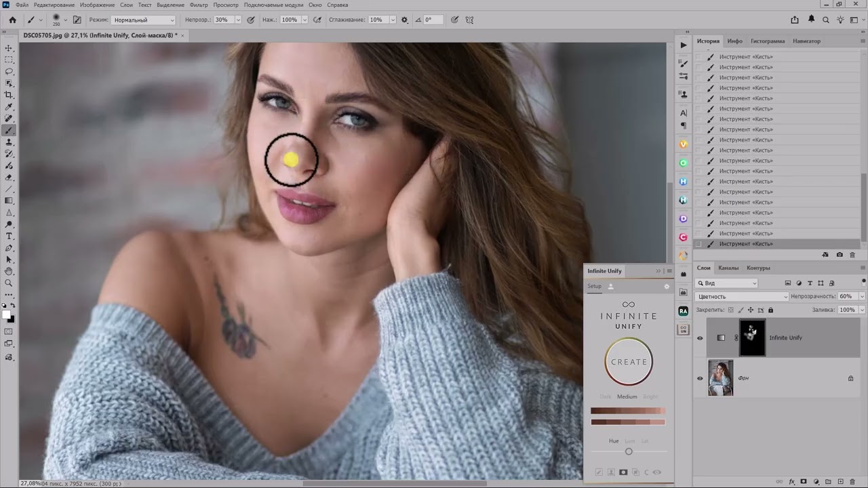Switch to the Контуры tab

[x=758, y=268]
